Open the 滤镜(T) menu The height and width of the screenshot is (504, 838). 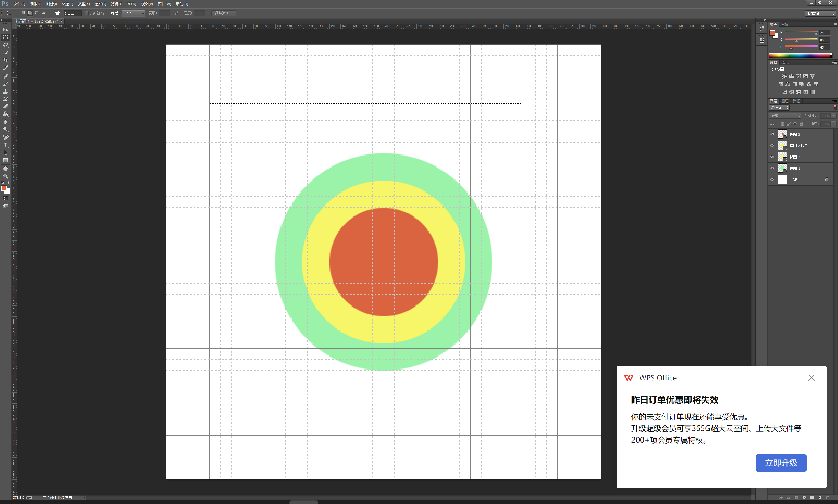116,4
